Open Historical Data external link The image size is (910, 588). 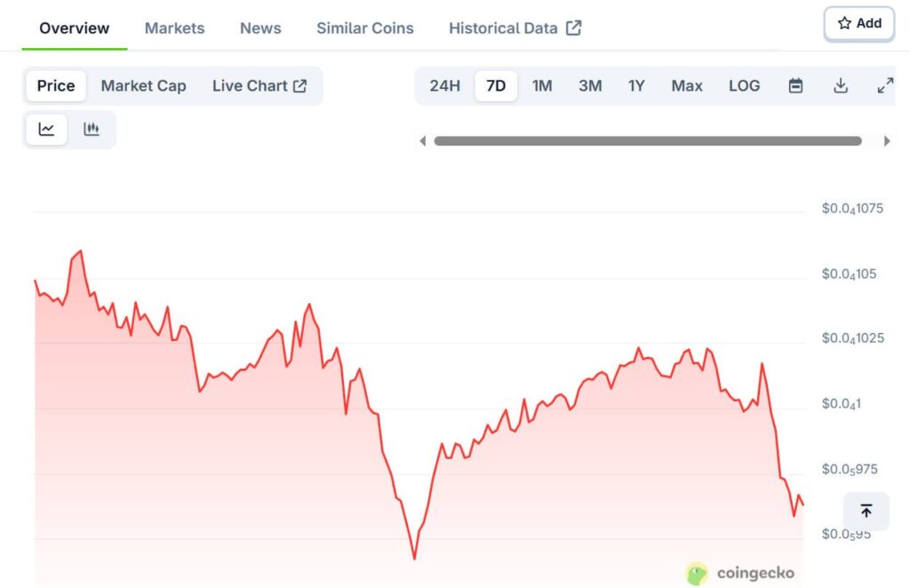coord(515,28)
